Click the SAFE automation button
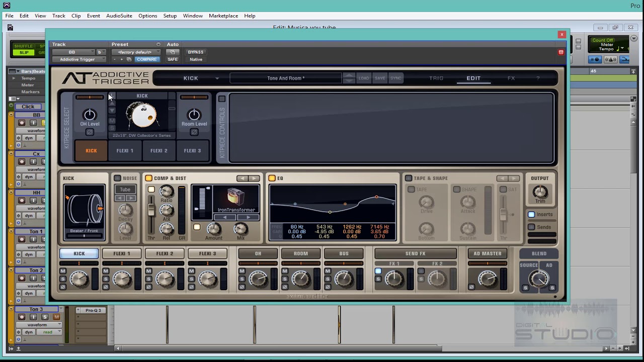Viewport: 644px width, 362px height. click(173, 59)
